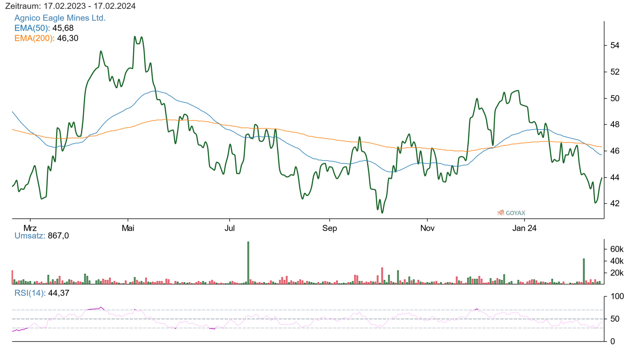Click the RSI(14) indicator label

coord(30,293)
